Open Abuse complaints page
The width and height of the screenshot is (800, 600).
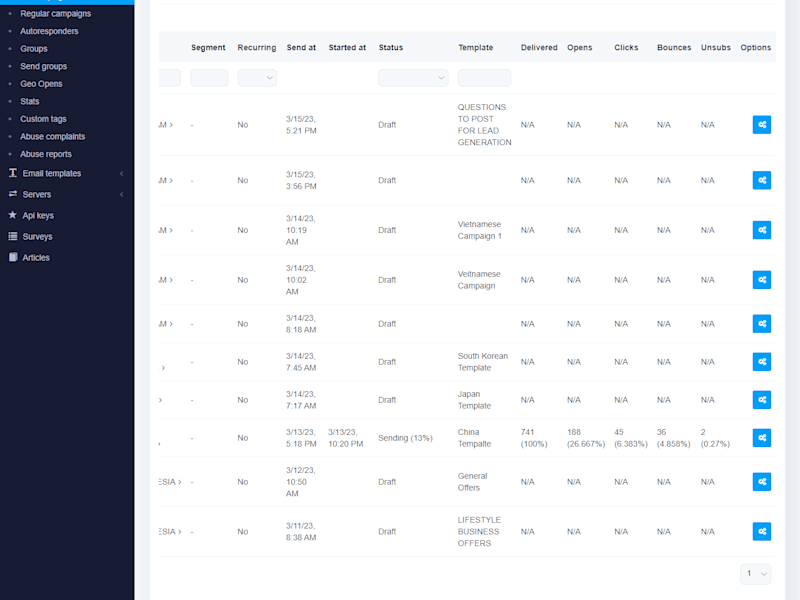53,136
